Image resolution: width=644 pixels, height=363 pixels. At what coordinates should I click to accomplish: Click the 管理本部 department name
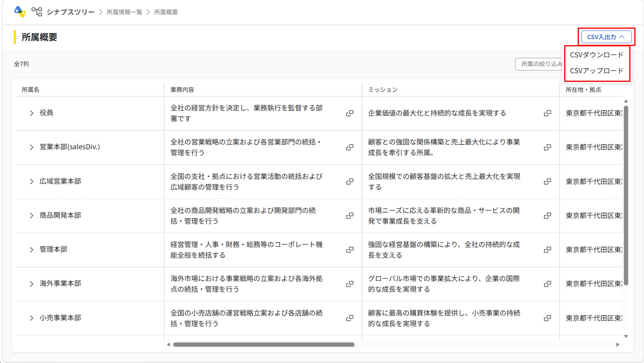53,249
